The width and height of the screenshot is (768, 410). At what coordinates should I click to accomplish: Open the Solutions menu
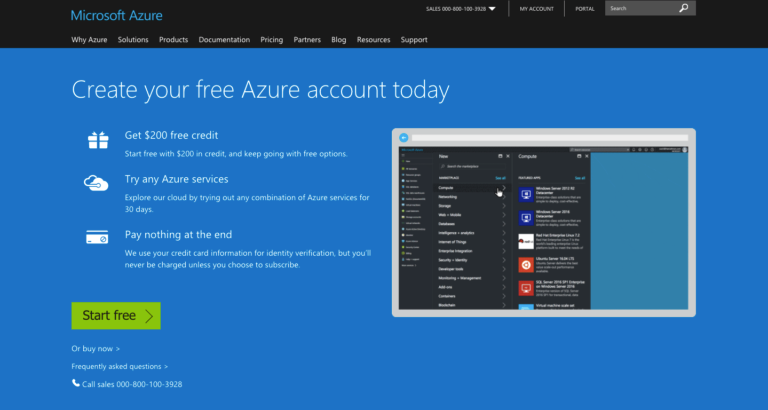click(x=133, y=40)
